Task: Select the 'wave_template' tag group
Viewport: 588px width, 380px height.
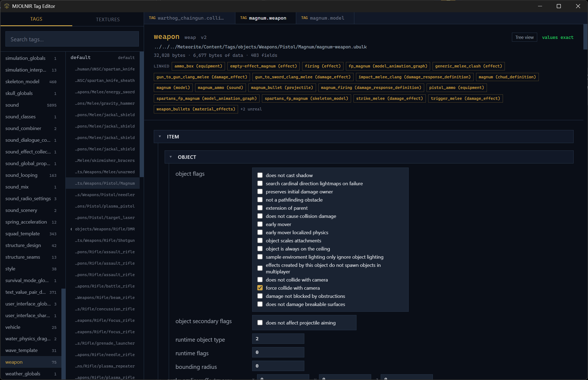Action: pyautogui.click(x=31, y=350)
